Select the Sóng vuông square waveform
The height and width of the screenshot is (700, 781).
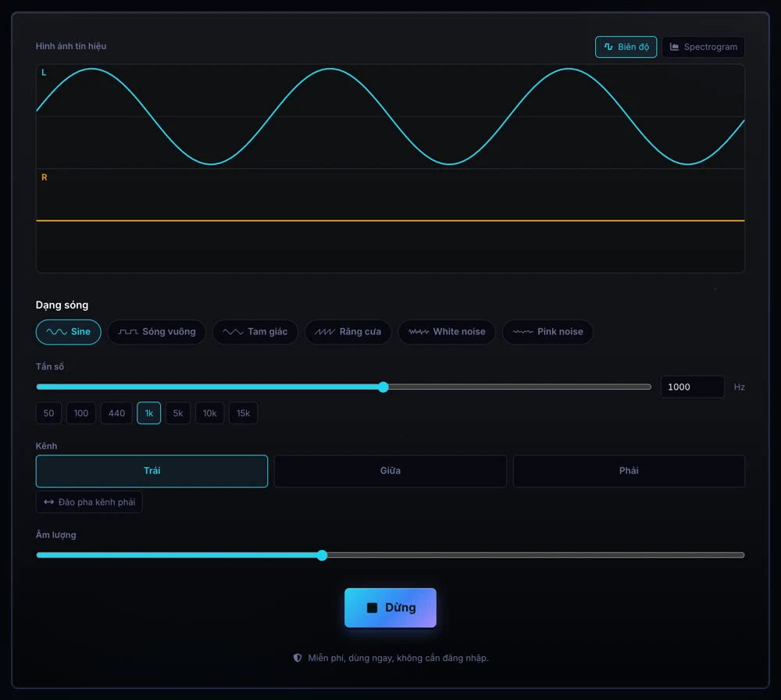(156, 332)
